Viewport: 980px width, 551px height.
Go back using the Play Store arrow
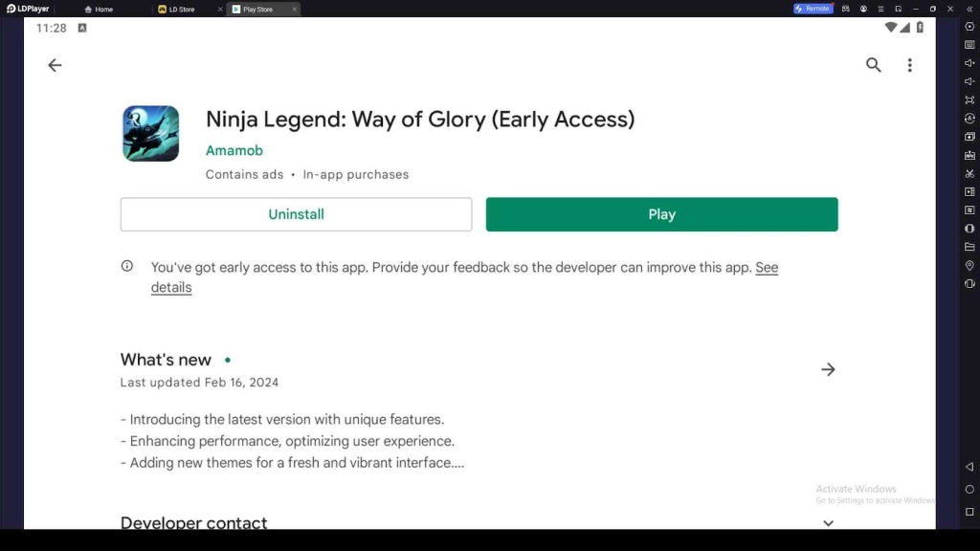[x=55, y=65]
